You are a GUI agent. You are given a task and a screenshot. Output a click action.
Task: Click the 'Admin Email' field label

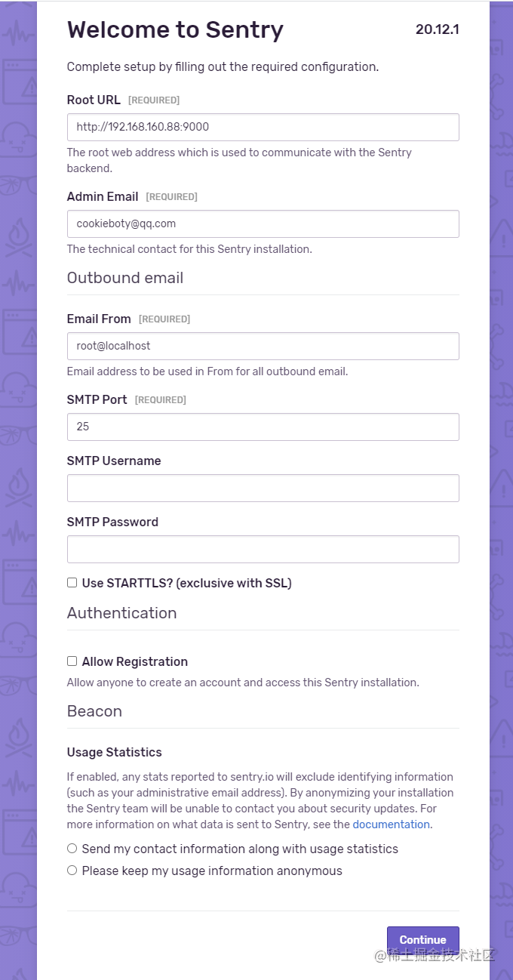click(x=103, y=196)
